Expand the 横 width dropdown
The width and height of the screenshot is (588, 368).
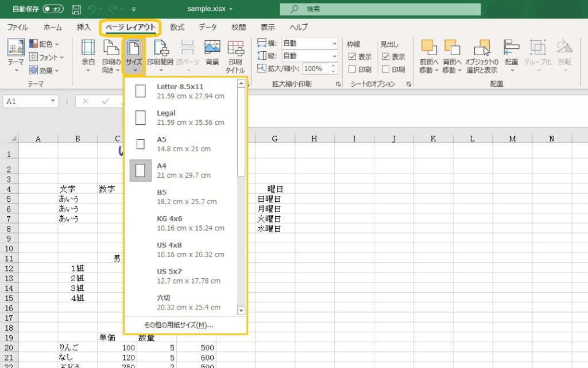[x=334, y=43]
